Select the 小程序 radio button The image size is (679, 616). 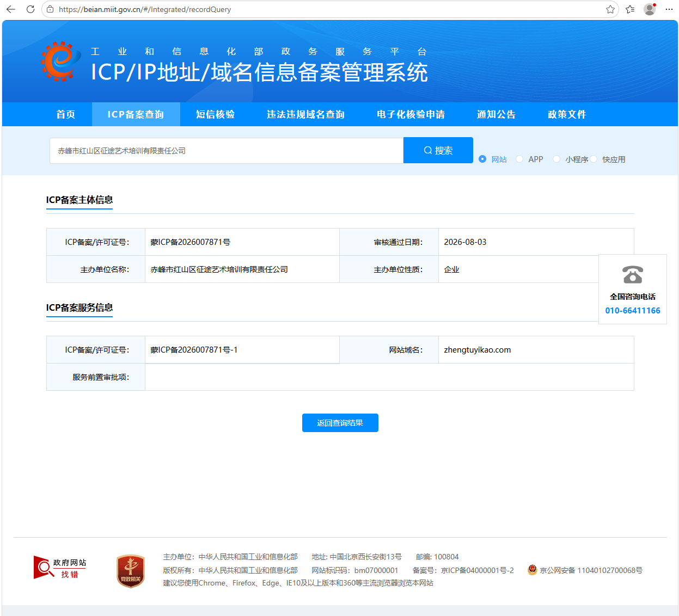(x=556, y=159)
